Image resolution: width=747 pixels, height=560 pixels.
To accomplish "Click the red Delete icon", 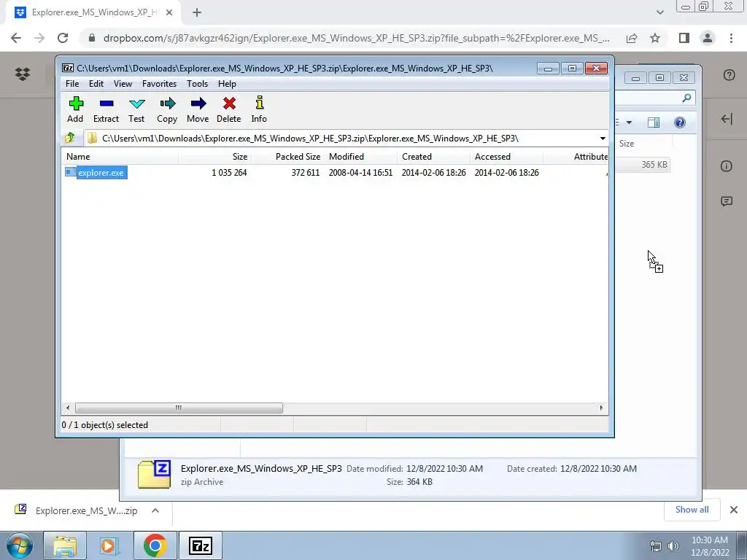I will click(228, 109).
